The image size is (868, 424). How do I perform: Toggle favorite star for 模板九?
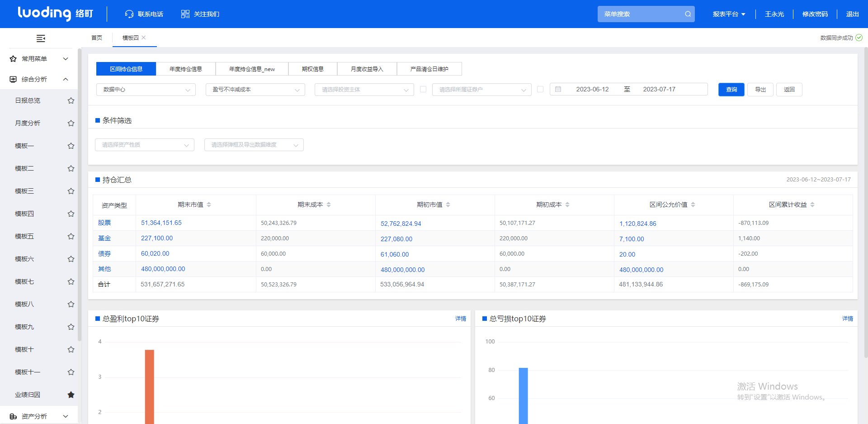tap(71, 327)
